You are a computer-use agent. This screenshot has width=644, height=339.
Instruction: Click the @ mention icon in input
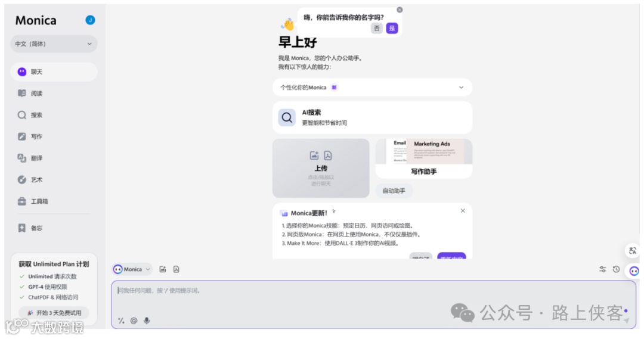pos(134,321)
